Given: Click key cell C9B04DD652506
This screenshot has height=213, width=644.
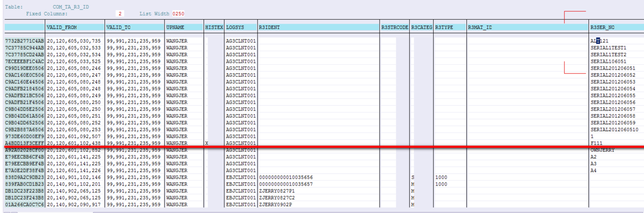Looking at the screenshot, I should (x=24, y=123).
